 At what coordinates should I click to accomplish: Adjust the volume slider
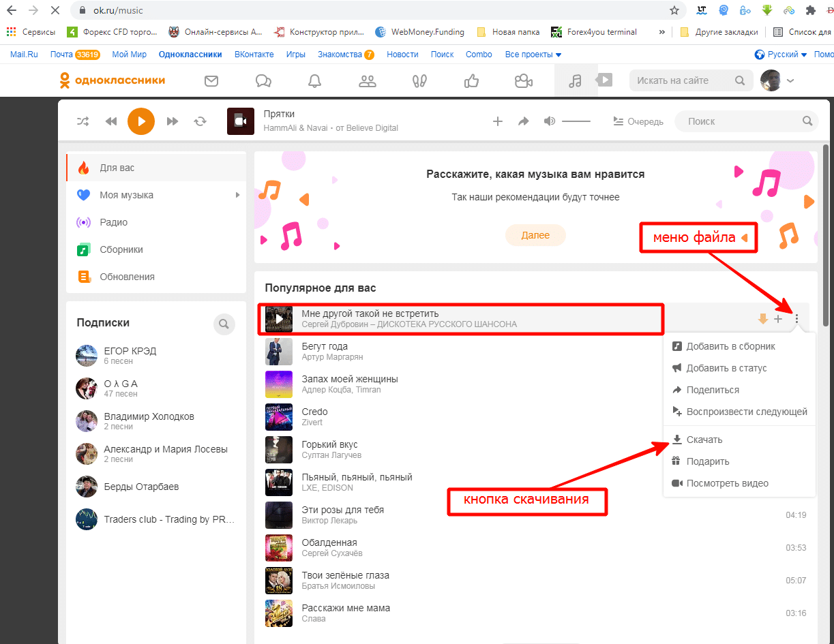click(576, 121)
